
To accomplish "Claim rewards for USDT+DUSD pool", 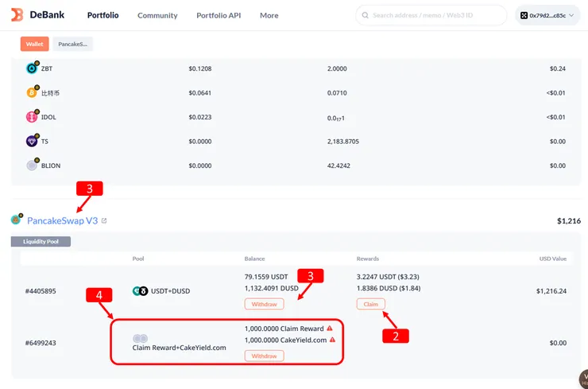I will [x=371, y=304].
